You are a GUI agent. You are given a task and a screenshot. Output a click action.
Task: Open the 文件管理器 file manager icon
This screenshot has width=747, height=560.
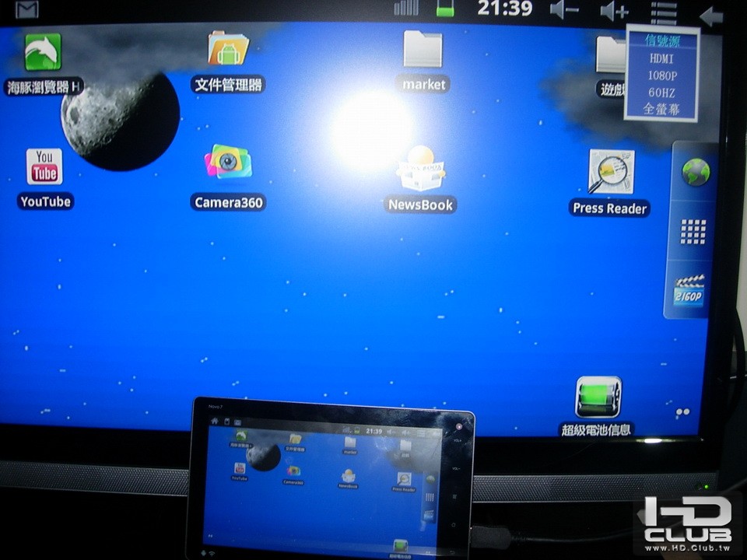(x=228, y=48)
